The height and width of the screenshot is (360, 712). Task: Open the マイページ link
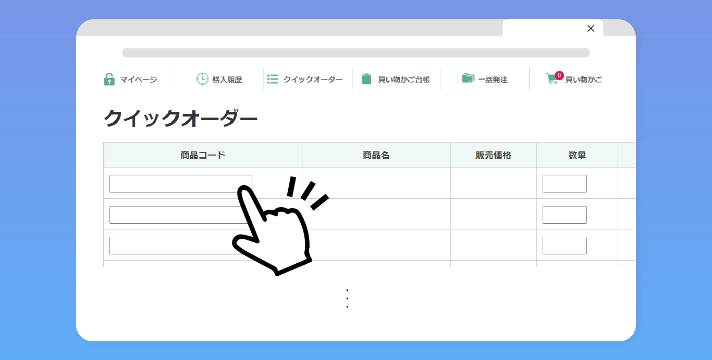138,79
